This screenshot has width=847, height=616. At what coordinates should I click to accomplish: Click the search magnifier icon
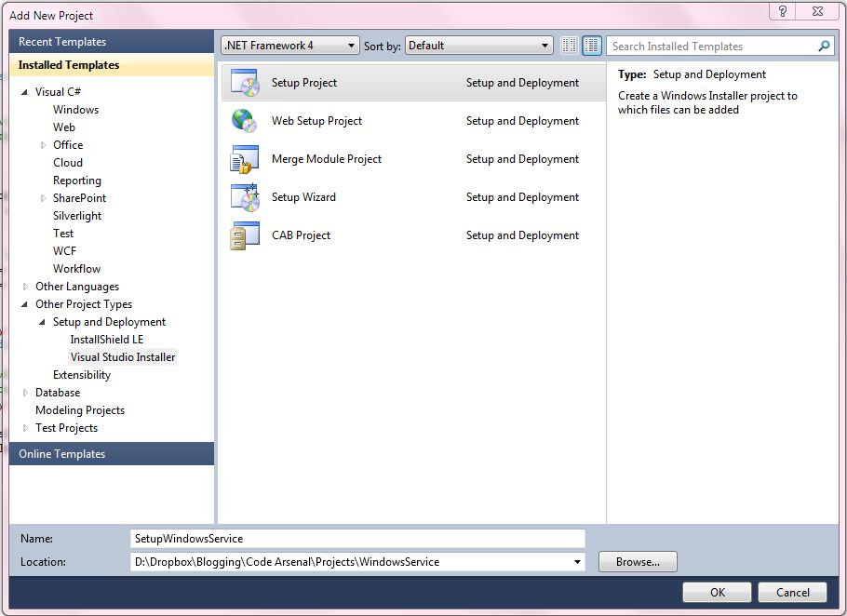tap(823, 45)
